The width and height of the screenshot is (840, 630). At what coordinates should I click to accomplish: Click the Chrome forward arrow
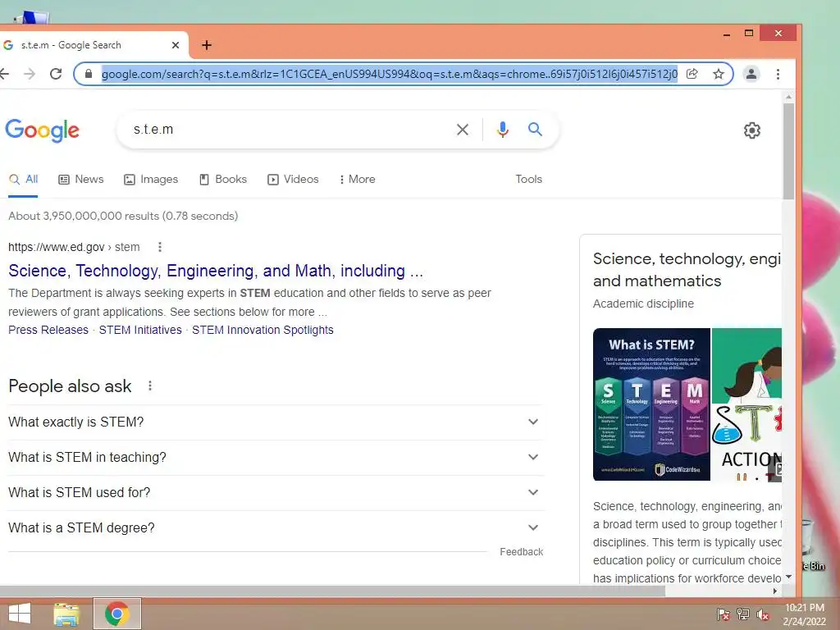[x=30, y=74]
